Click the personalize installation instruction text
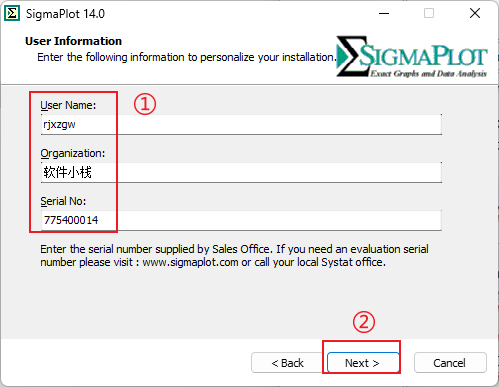This screenshot has width=499, height=387. tap(187, 57)
